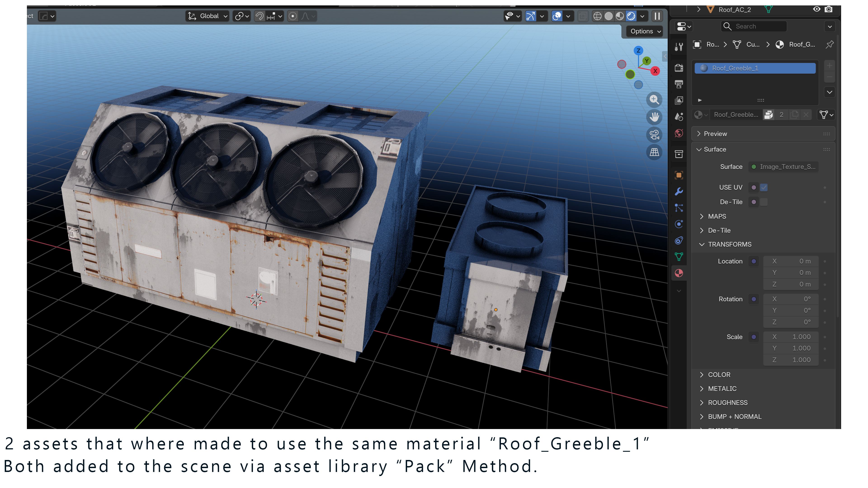Image resolution: width=868 pixels, height=488 pixels.
Task: Open the Render properties tab icon
Action: pyautogui.click(x=679, y=68)
